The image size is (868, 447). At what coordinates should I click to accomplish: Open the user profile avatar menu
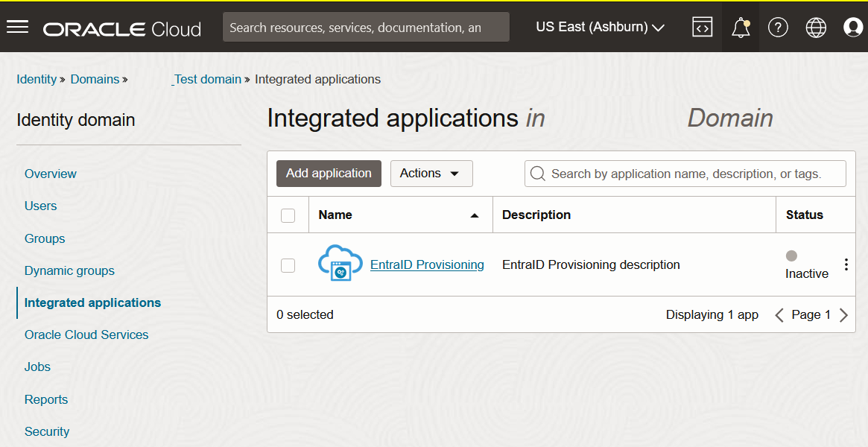tap(853, 28)
